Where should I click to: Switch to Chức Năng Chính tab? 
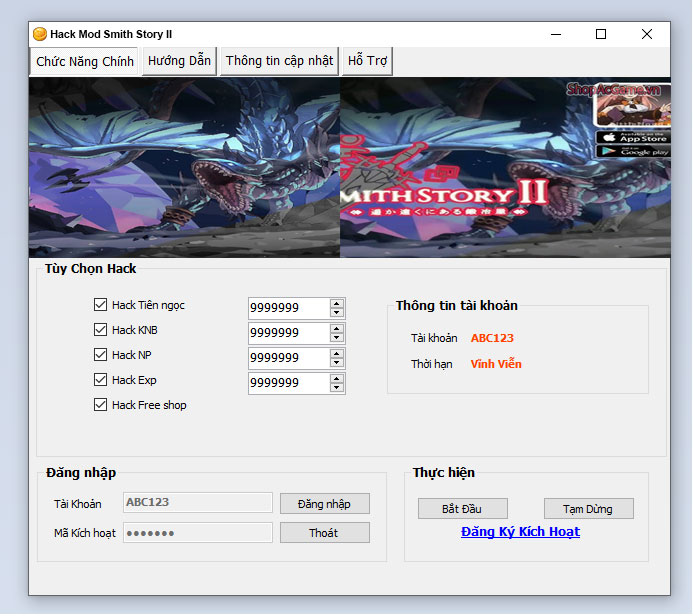click(x=85, y=61)
